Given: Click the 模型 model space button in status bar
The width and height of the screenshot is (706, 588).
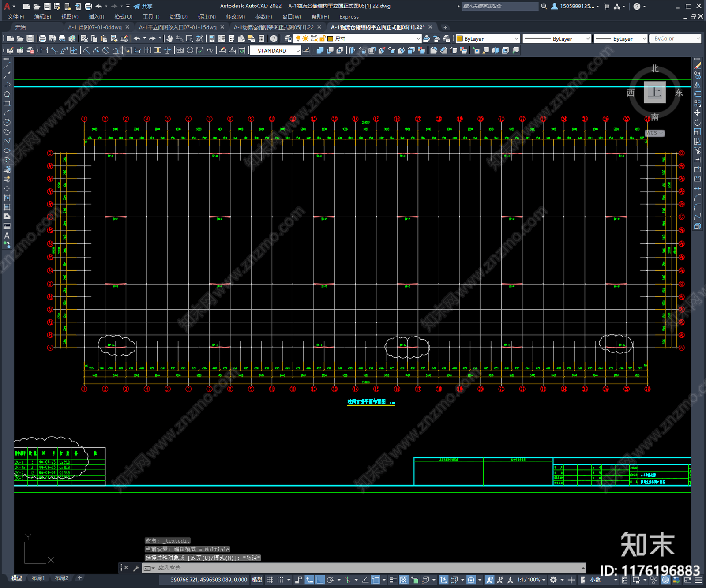Looking at the screenshot, I should point(257,580).
